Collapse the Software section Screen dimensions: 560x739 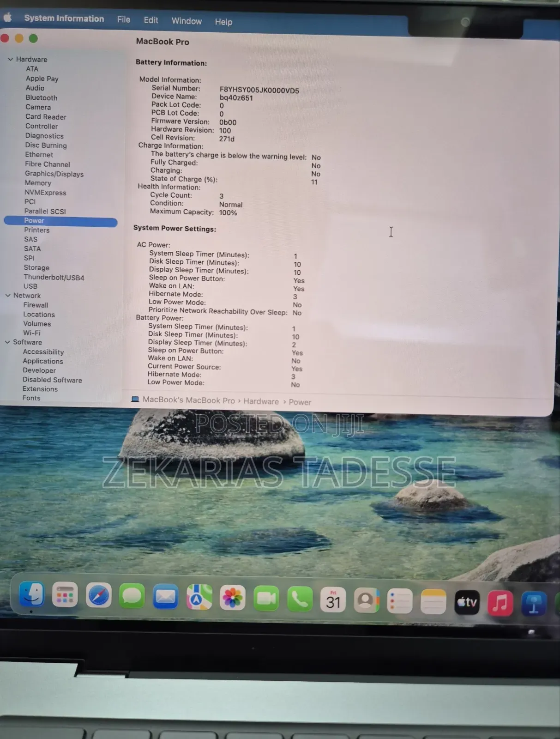click(x=7, y=342)
